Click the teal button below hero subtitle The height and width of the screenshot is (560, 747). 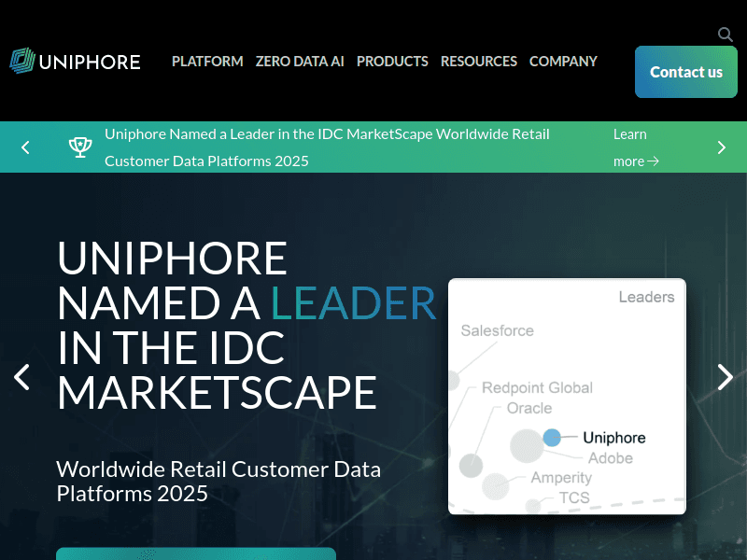[x=196, y=553]
